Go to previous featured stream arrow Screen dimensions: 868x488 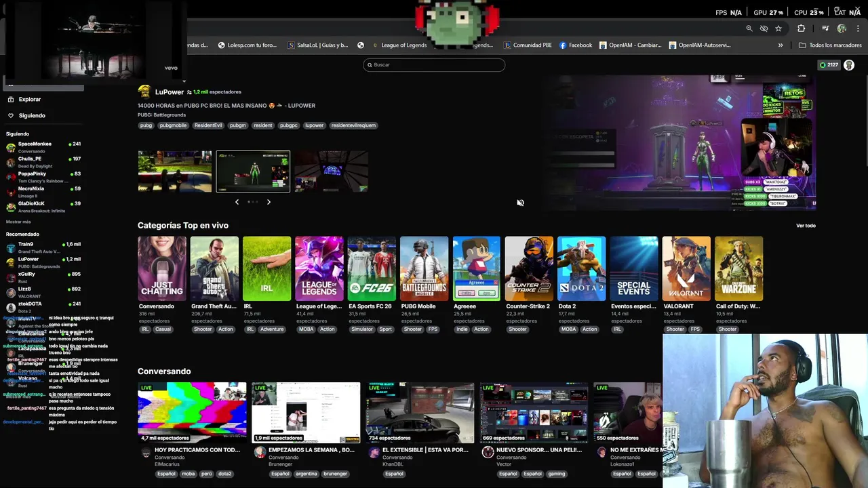tap(237, 202)
